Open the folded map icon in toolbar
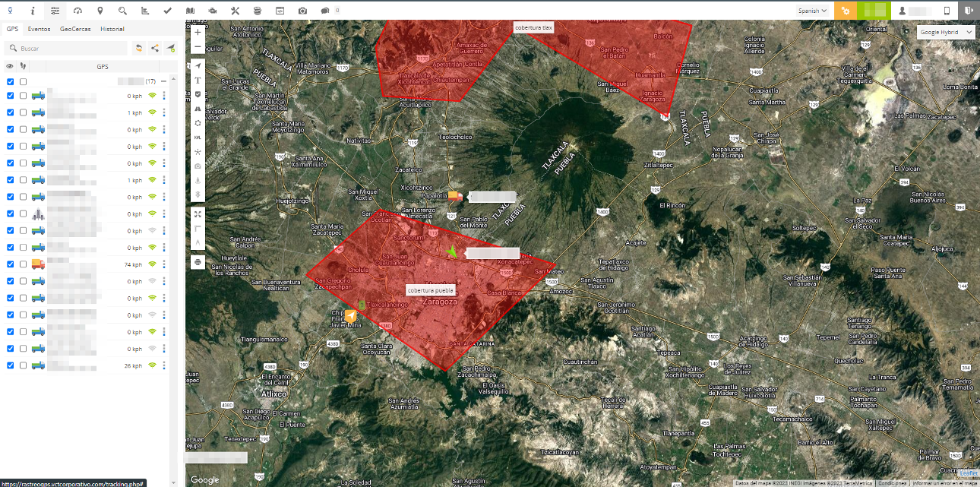Screen dimensions: 980x487 point(190,11)
